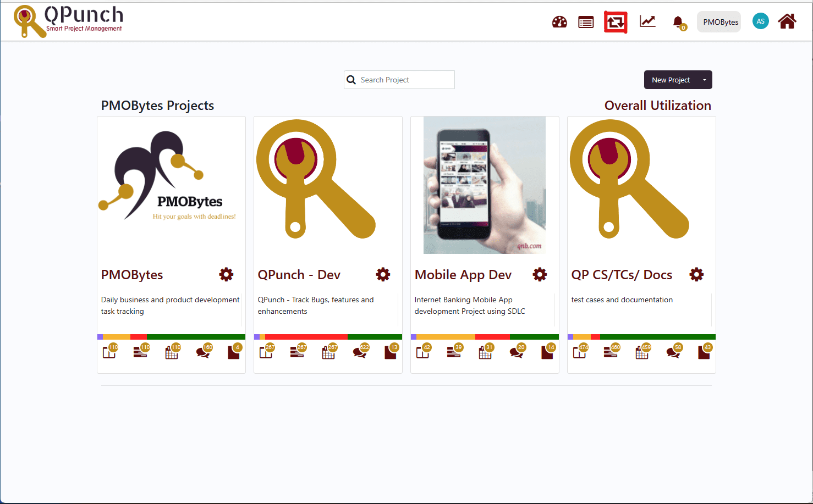Open the list view icon in header
The width and height of the screenshot is (813, 504).
[x=586, y=22]
